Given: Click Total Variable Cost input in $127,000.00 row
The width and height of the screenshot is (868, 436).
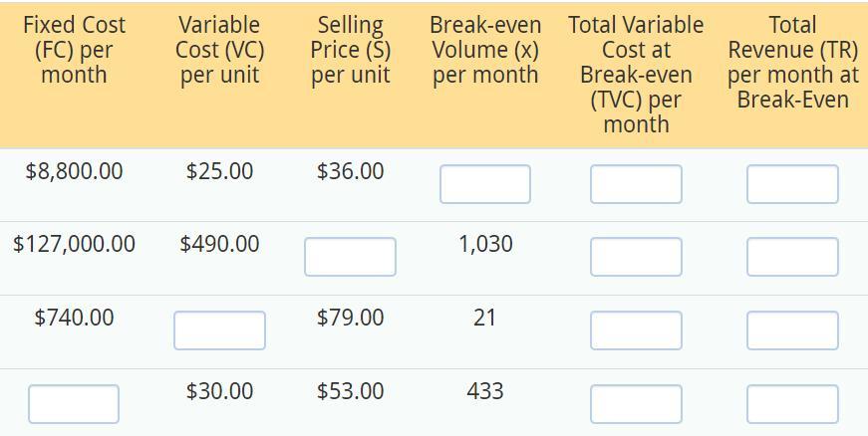Looking at the screenshot, I should click(x=636, y=257).
